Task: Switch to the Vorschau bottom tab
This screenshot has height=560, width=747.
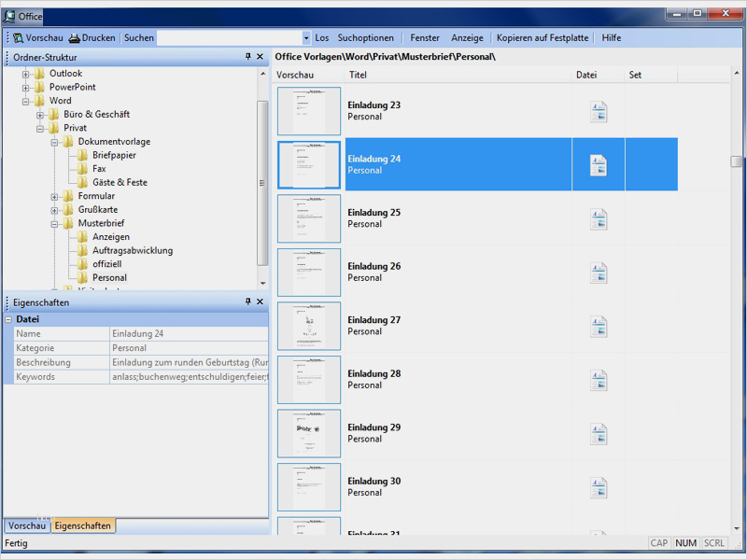Action: pyautogui.click(x=27, y=526)
